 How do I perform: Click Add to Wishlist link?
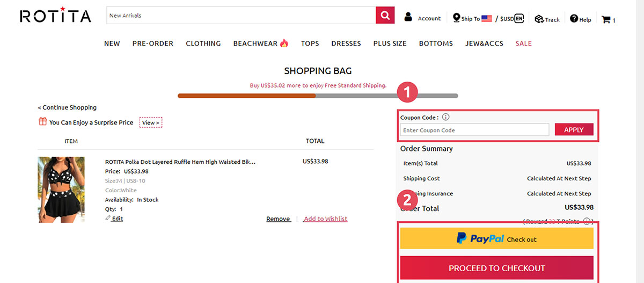325,219
